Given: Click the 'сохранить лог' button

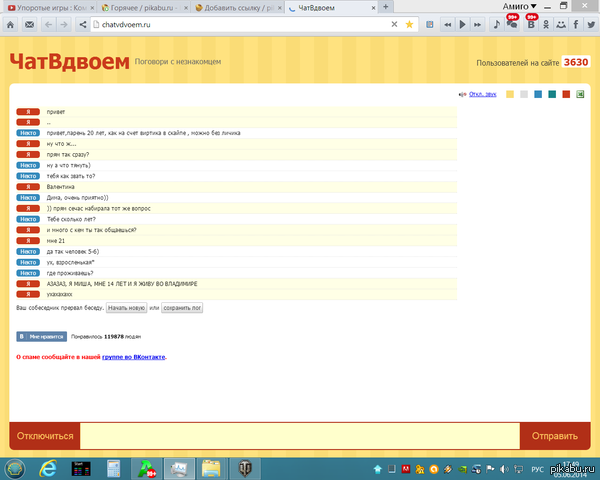Looking at the screenshot, I should [182, 308].
